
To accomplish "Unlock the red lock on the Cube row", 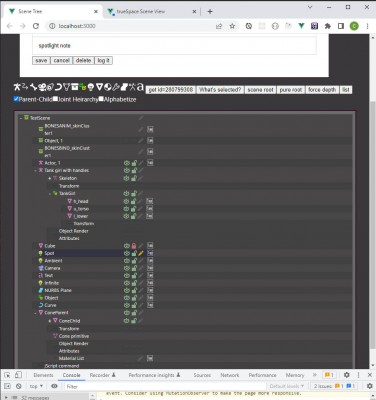I will [x=134, y=246].
